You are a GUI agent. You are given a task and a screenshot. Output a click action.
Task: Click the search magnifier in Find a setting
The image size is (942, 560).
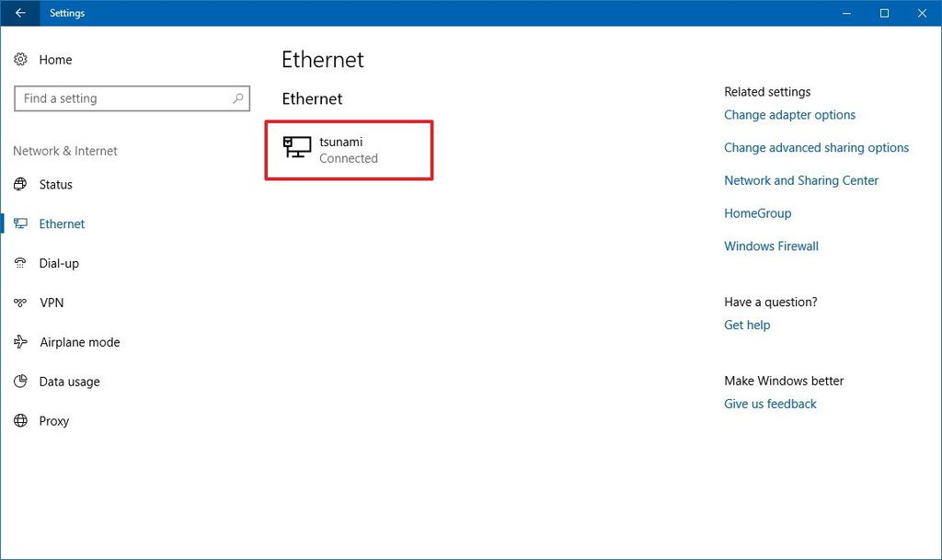click(237, 98)
